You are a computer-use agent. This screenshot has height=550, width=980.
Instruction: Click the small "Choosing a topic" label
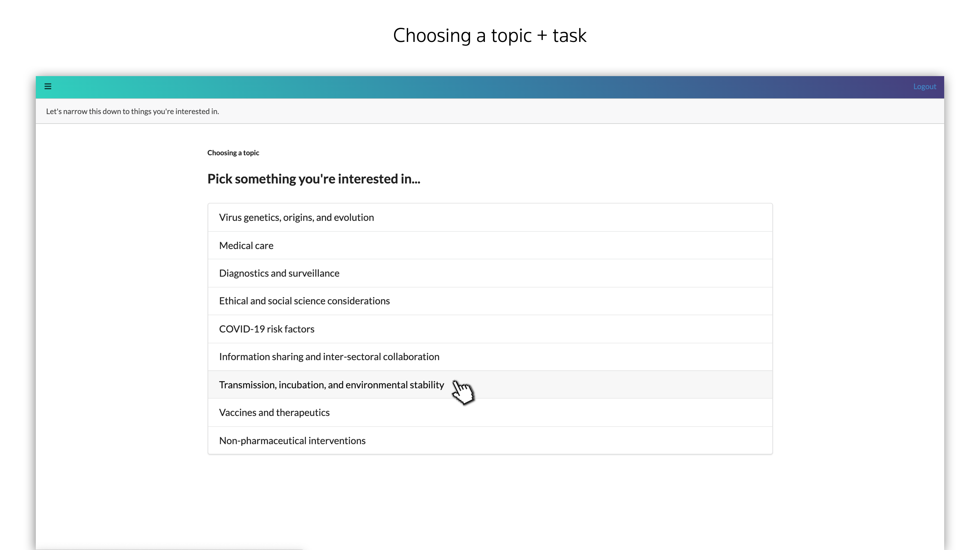click(x=233, y=153)
